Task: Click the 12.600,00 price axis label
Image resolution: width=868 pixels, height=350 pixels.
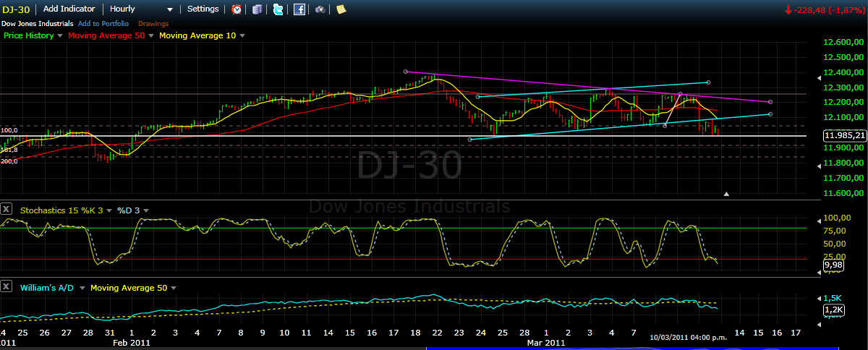Action: (844, 43)
